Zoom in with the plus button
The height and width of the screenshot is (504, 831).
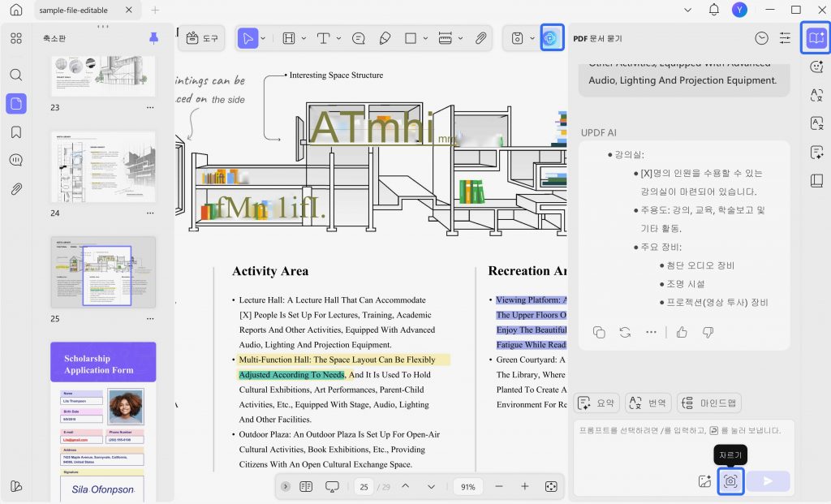[525, 486]
